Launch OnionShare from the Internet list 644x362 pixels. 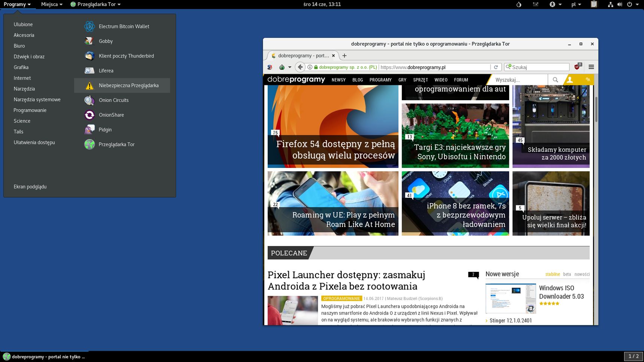122,115
